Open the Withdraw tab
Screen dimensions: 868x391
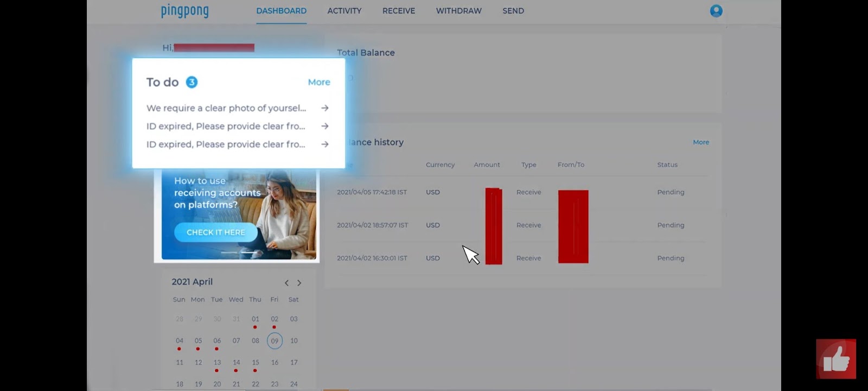click(x=459, y=11)
